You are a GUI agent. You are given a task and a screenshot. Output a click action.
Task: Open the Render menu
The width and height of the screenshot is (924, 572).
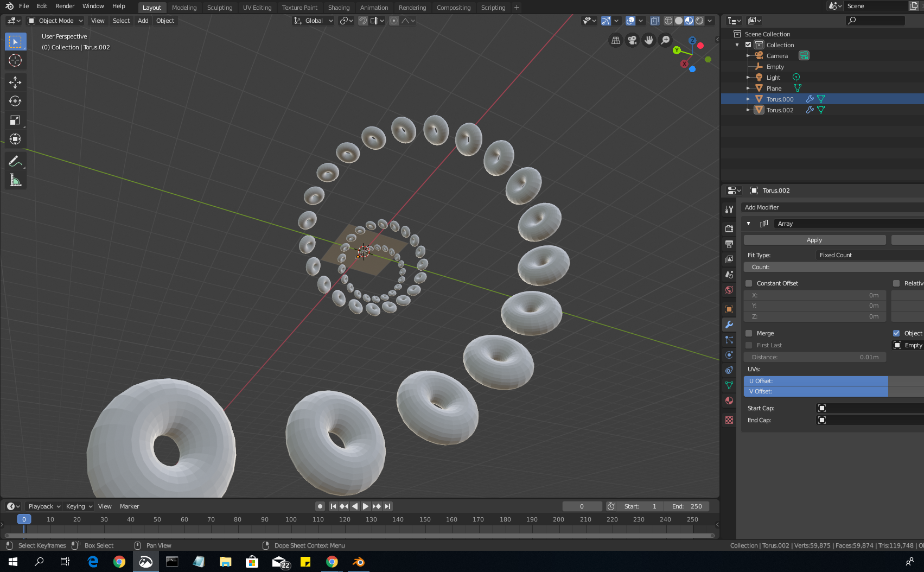click(x=65, y=6)
